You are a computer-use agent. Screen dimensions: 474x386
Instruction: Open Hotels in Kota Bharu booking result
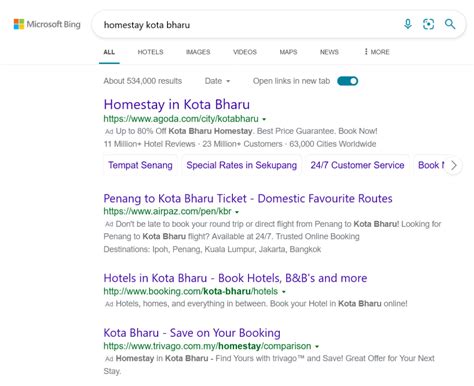point(235,278)
